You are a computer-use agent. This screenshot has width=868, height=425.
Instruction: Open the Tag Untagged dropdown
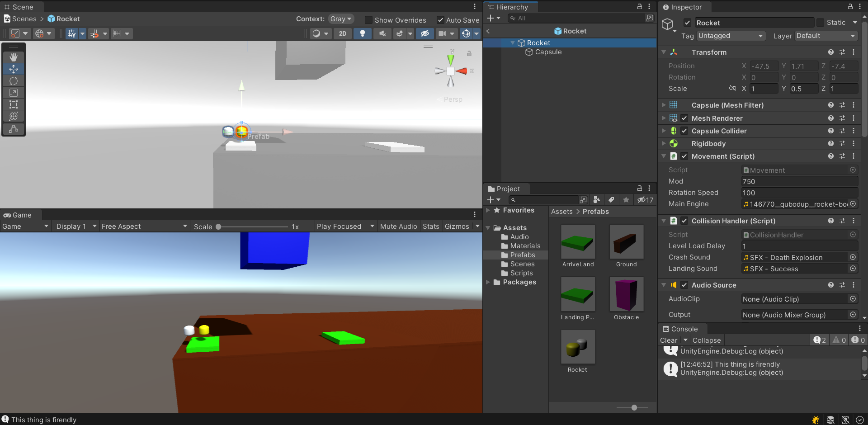(731, 36)
